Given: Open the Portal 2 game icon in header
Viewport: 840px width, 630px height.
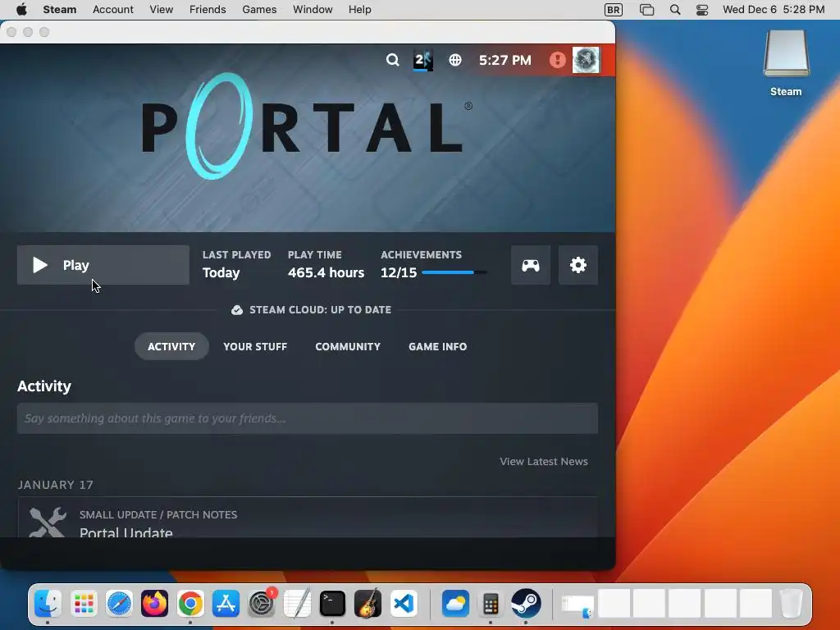Looking at the screenshot, I should point(422,60).
